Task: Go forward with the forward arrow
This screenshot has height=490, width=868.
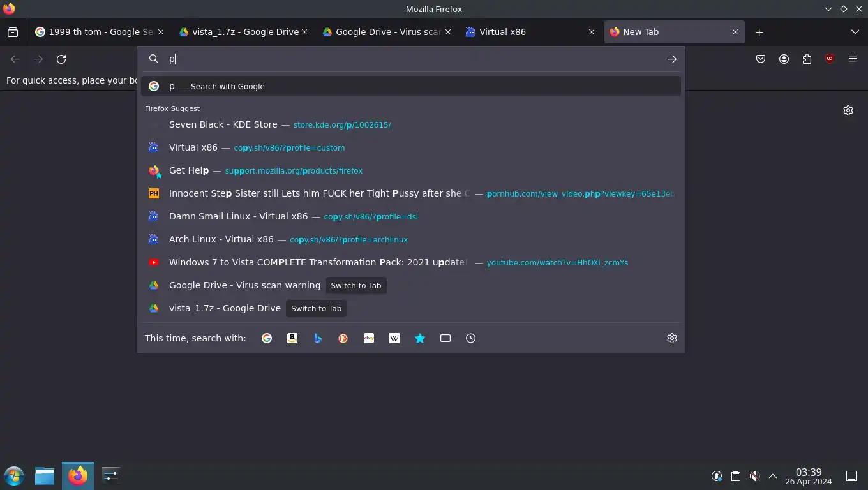Action: pyautogui.click(x=38, y=59)
